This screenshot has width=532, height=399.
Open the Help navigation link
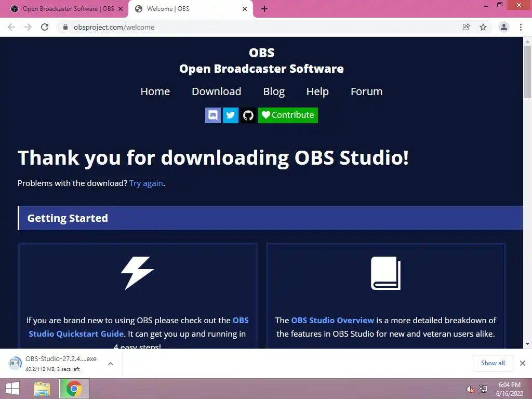[317, 91]
